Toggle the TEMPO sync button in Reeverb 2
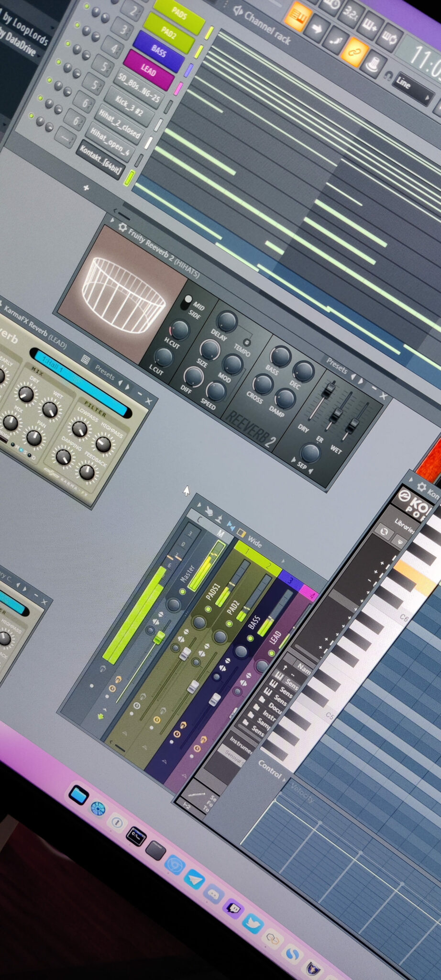The image size is (441, 980). pos(247,342)
